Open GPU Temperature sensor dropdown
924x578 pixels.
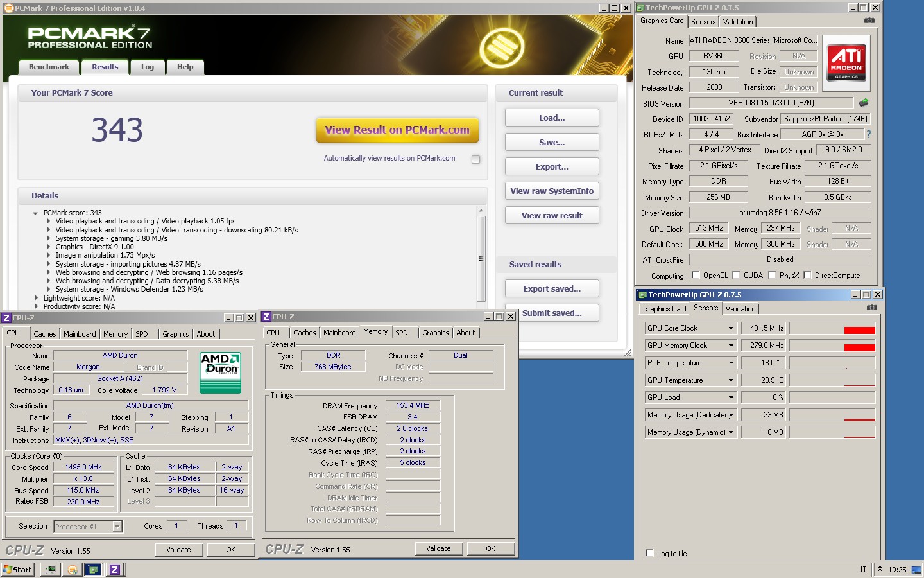click(731, 380)
